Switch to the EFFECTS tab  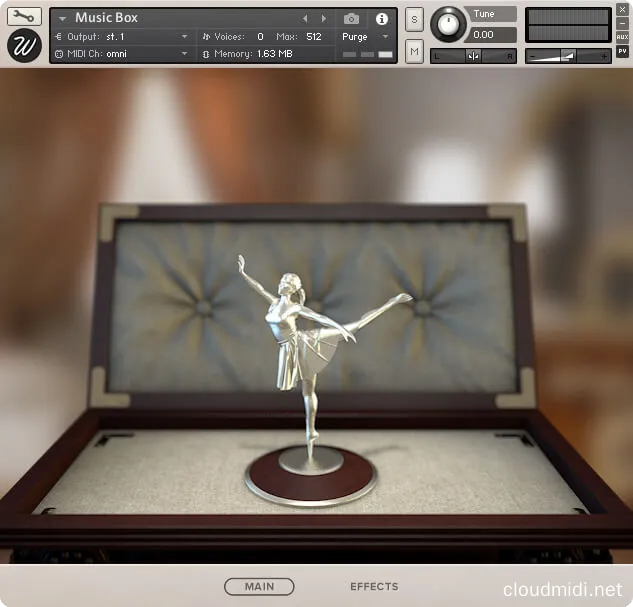point(374,587)
